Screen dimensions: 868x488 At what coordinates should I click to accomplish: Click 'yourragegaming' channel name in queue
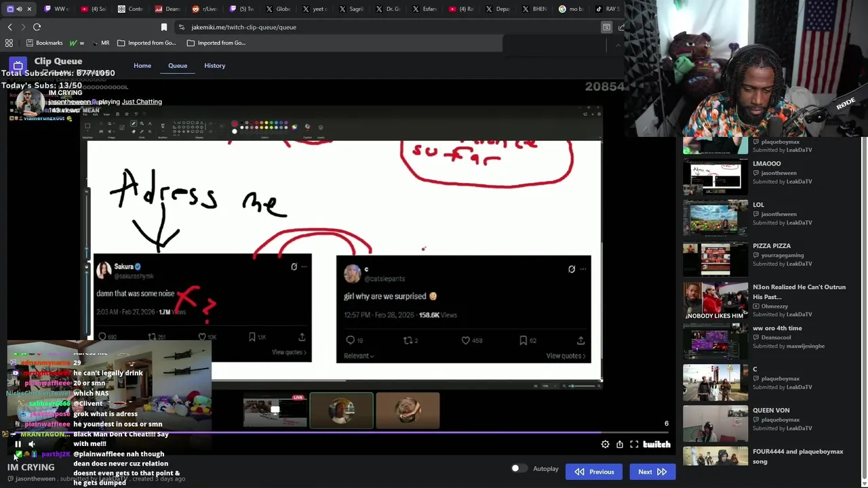[782, 256]
